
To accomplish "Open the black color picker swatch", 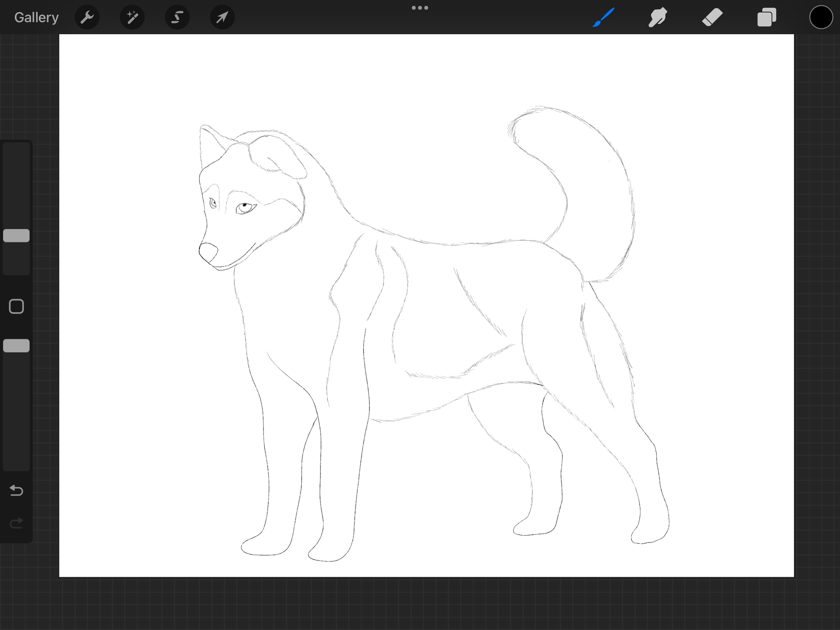I will point(821,17).
